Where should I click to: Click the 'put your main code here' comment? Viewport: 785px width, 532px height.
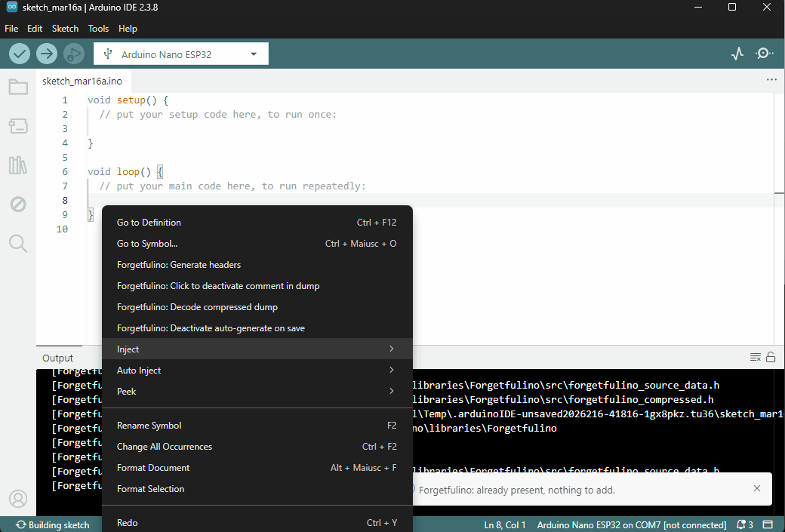[232, 186]
